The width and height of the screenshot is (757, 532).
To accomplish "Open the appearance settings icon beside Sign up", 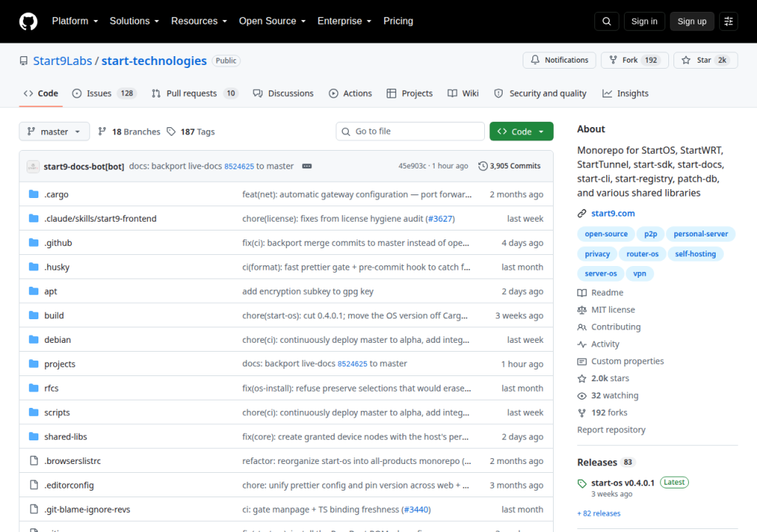I will click(x=728, y=21).
